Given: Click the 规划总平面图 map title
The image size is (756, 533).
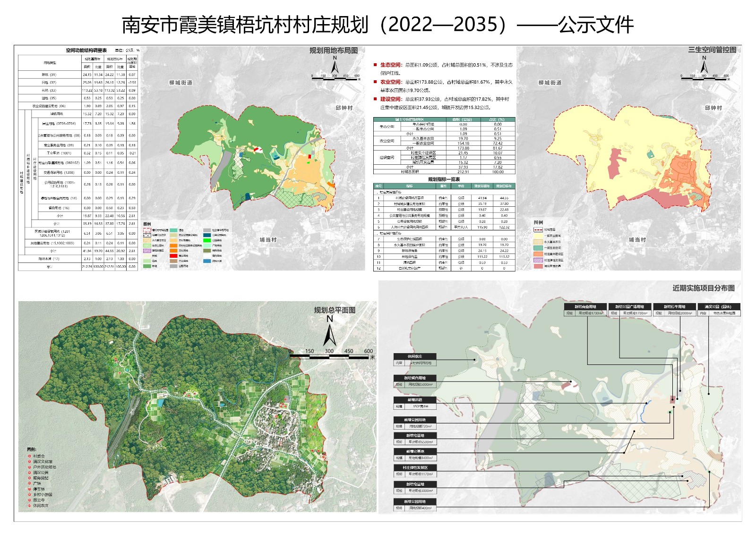Looking at the screenshot, I should point(335,310).
